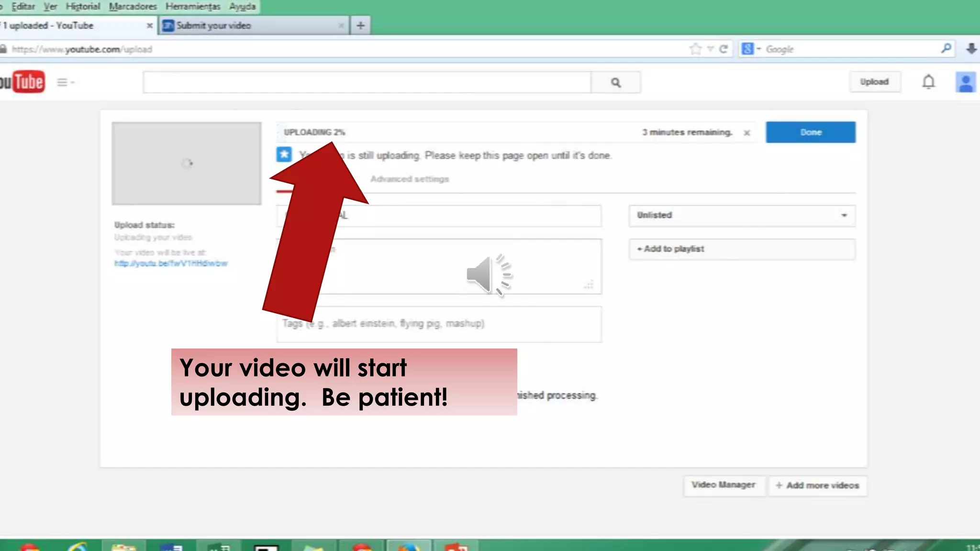Click the browser search bar magnifier
Screen dimensions: 980x551
pos(946,48)
